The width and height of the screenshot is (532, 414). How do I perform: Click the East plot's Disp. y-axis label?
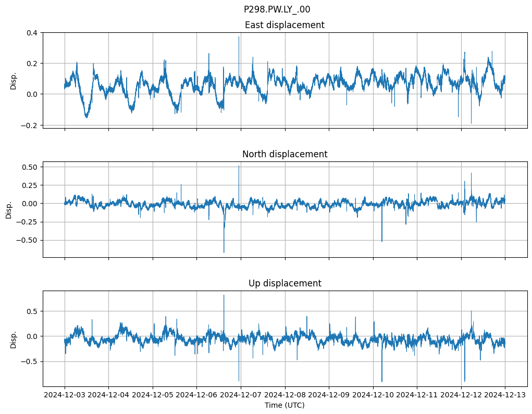(14, 81)
